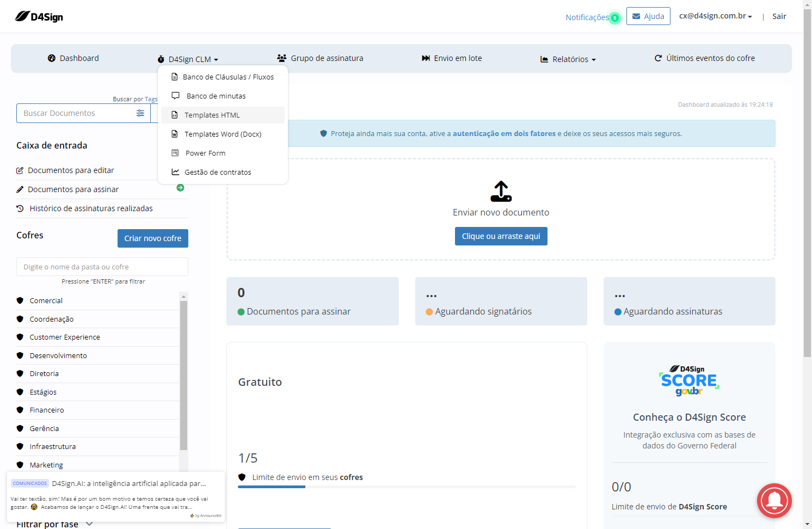Click the Sair link
Viewport: 812px width, 529px height.
[779, 16]
